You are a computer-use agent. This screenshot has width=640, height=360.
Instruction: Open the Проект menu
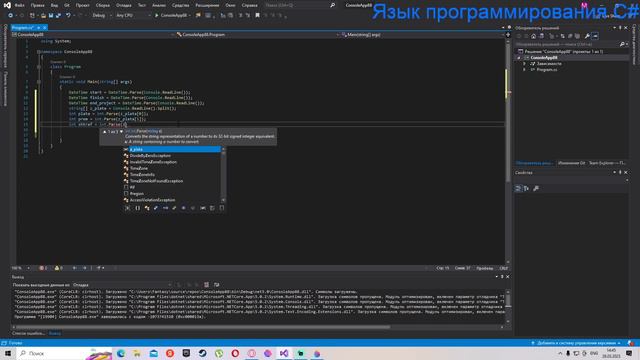click(x=82, y=5)
